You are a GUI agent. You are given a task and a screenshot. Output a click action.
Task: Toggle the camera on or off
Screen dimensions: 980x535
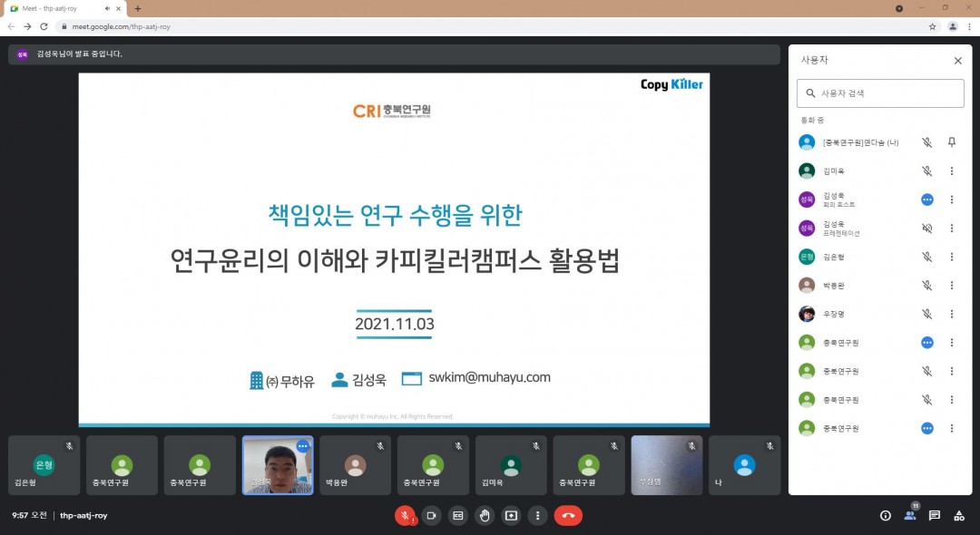pos(431,515)
